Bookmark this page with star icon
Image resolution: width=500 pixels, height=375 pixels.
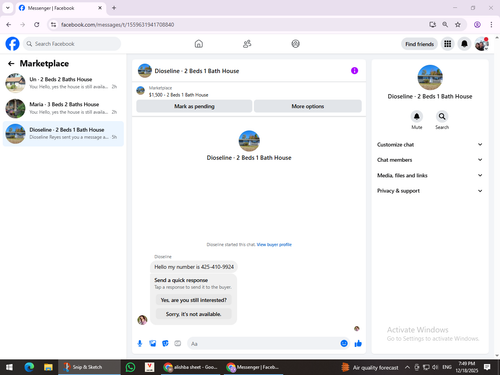tap(458, 24)
